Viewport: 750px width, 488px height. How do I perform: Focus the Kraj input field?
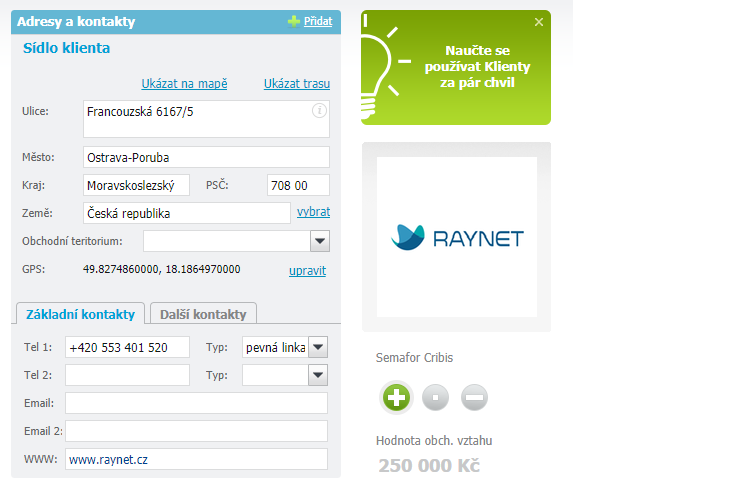click(136, 185)
